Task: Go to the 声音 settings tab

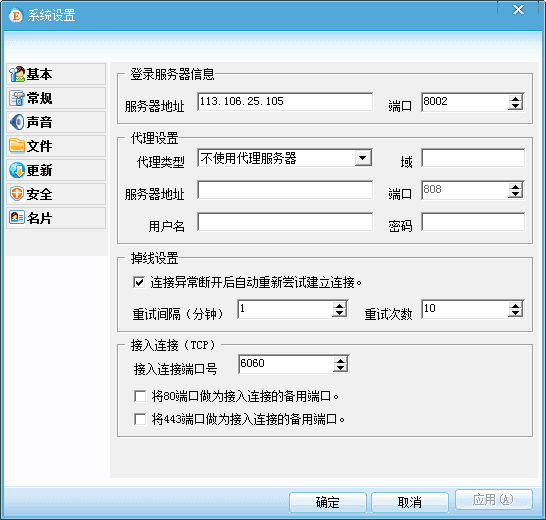Action: 56,122
